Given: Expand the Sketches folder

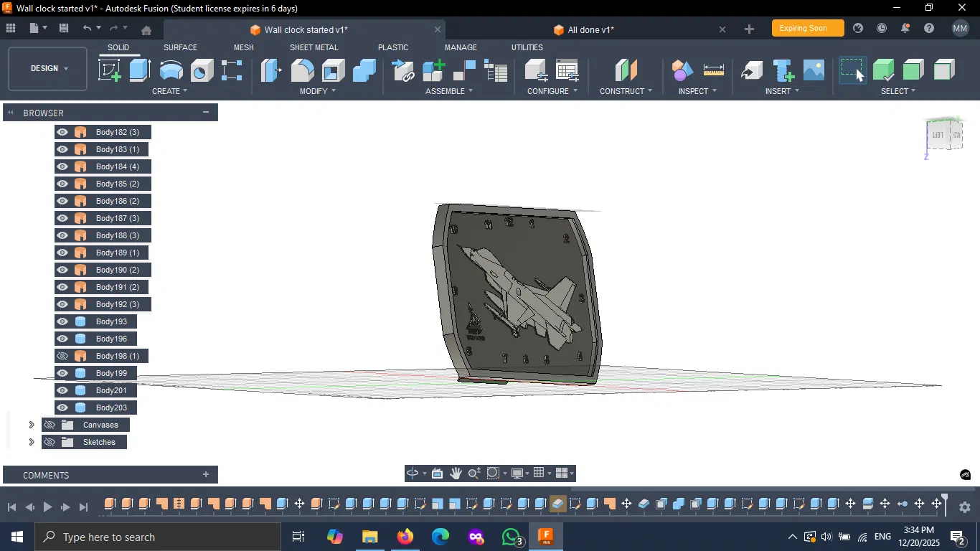Looking at the screenshot, I should (x=31, y=442).
